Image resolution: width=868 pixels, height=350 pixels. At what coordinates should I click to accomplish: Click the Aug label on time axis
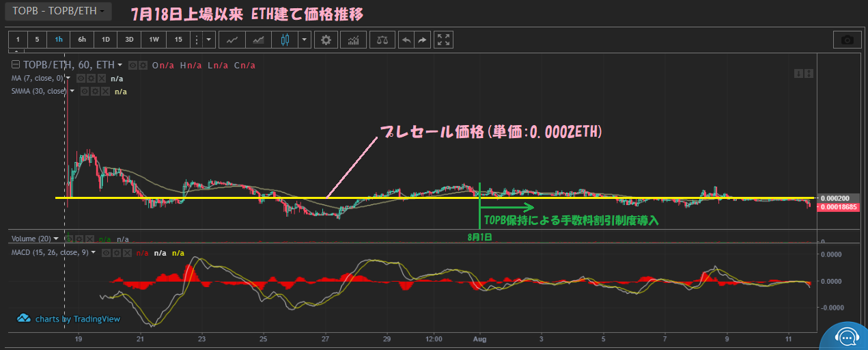[x=480, y=338]
